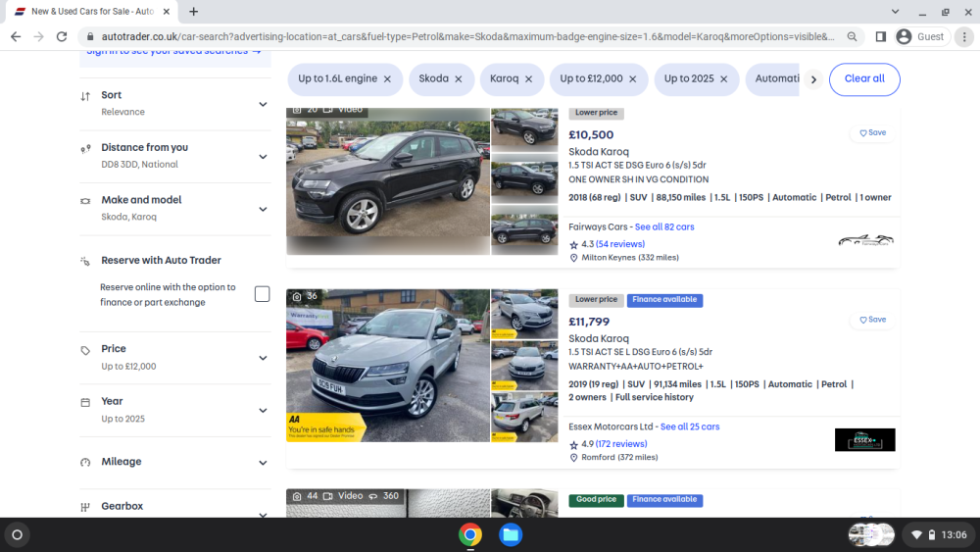Click the Lower price badge on £10,500 car
Screen dimensions: 980x552
point(596,113)
